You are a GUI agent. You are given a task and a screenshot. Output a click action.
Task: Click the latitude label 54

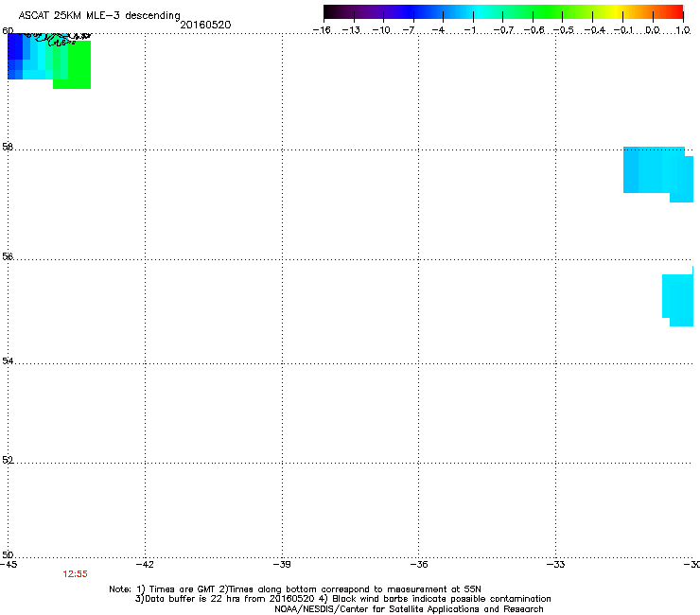[x=8, y=360]
